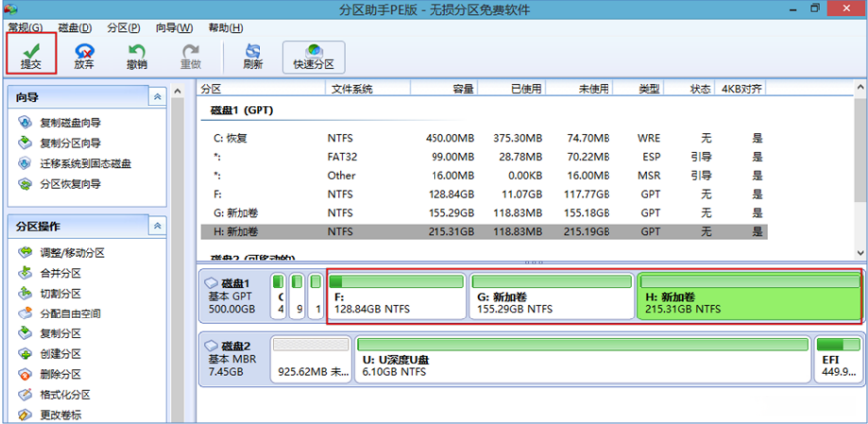Select the H: 新加卷 row in the list
Screen dimensions: 868x424
pyautogui.click(x=484, y=232)
